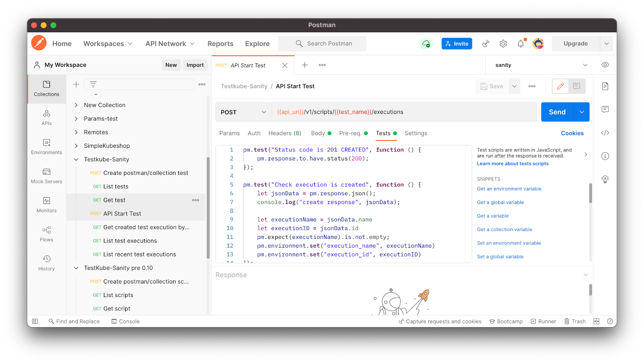Expand the New Collection folder
The width and height of the screenshot is (644, 363).
click(x=76, y=105)
